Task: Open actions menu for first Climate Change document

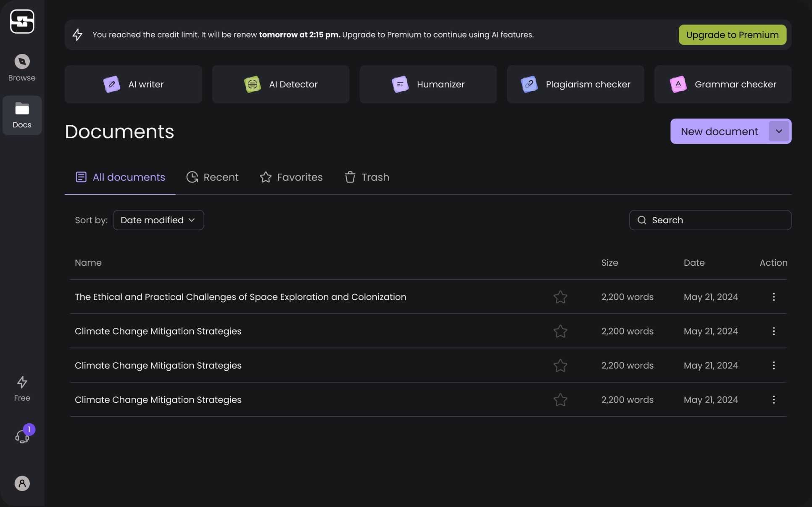Action: click(773, 331)
